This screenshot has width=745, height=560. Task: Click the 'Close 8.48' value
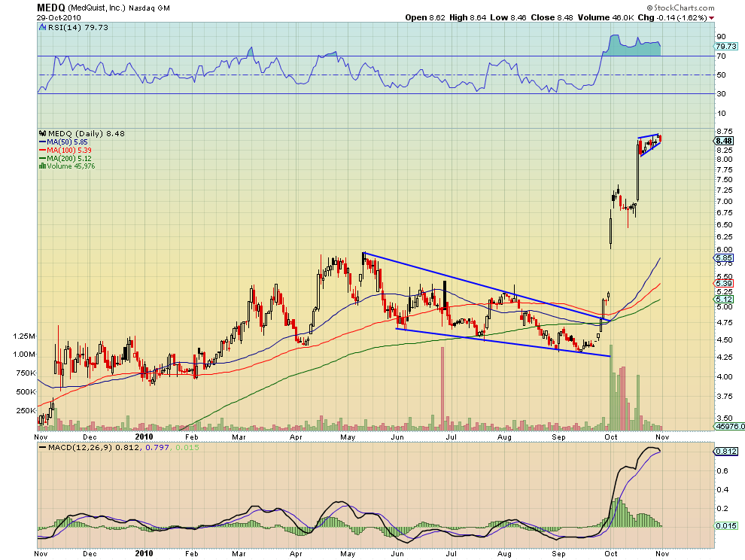click(552, 17)
